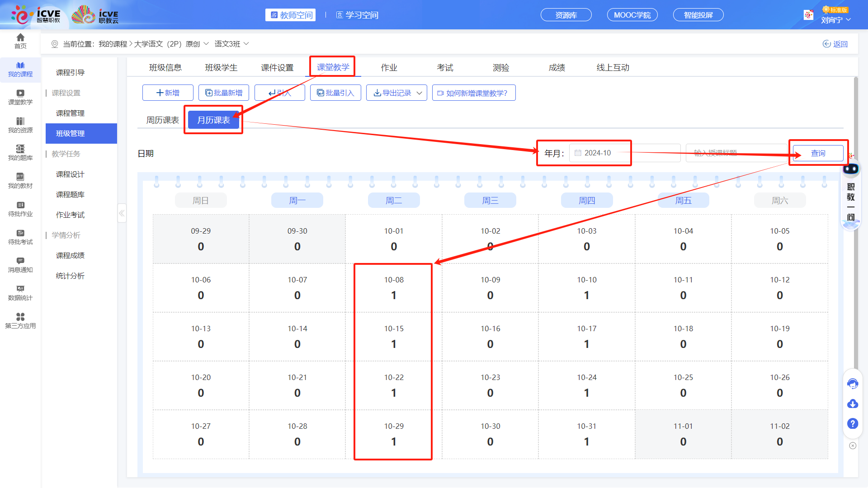Expand the 导出记录 dropdown arrow
This screenshot has height=488, width=868.
tap(420, 93)
